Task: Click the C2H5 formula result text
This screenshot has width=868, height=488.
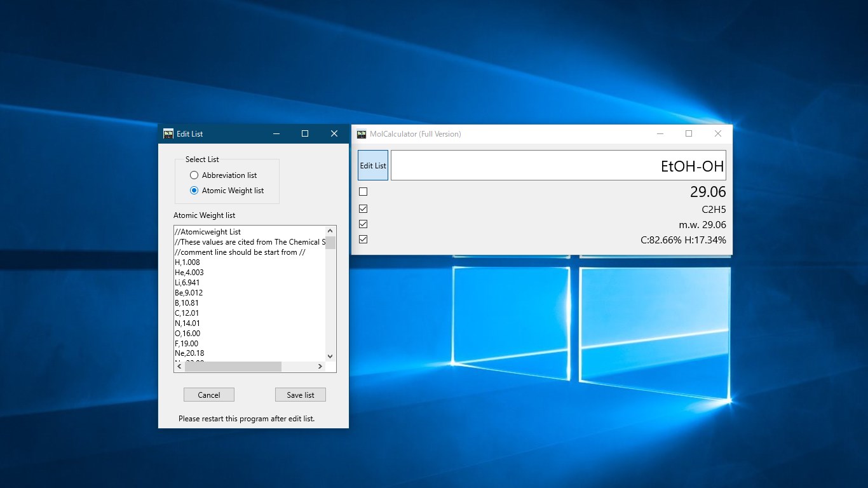Action: point(714,210)
